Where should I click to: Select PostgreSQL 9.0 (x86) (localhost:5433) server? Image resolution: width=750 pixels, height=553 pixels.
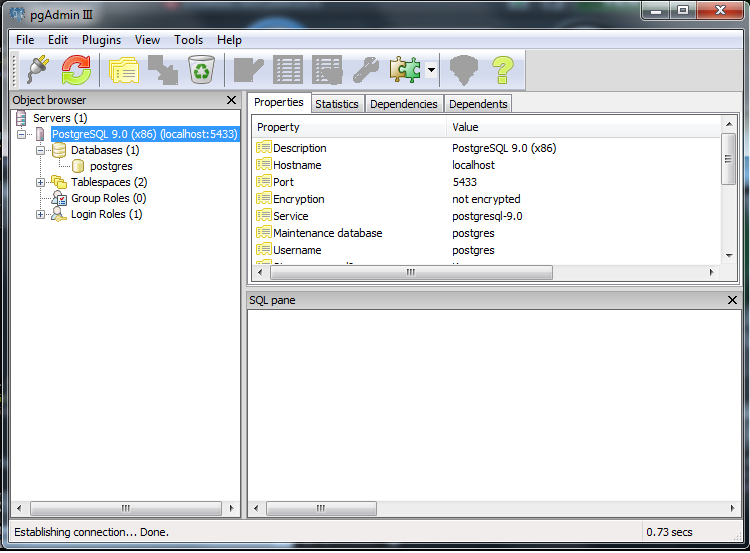click(x=144, y=134)
